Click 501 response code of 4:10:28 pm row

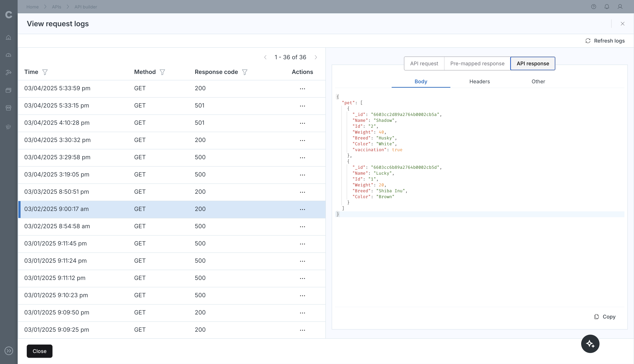(x=199, y=123)
